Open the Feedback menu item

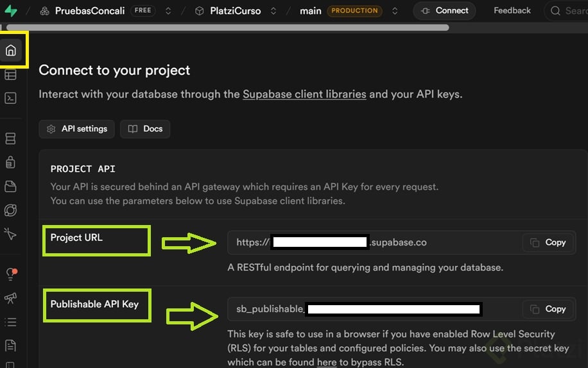(512, 10)
